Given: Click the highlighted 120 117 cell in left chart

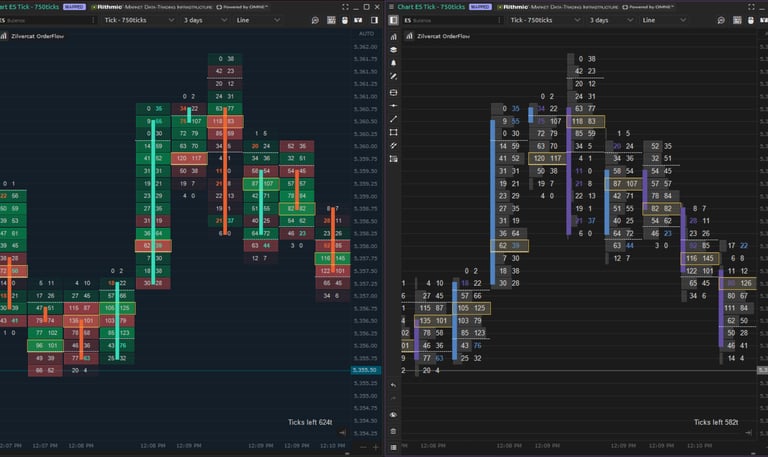Looking at the screenshot, I should (189, 158).
